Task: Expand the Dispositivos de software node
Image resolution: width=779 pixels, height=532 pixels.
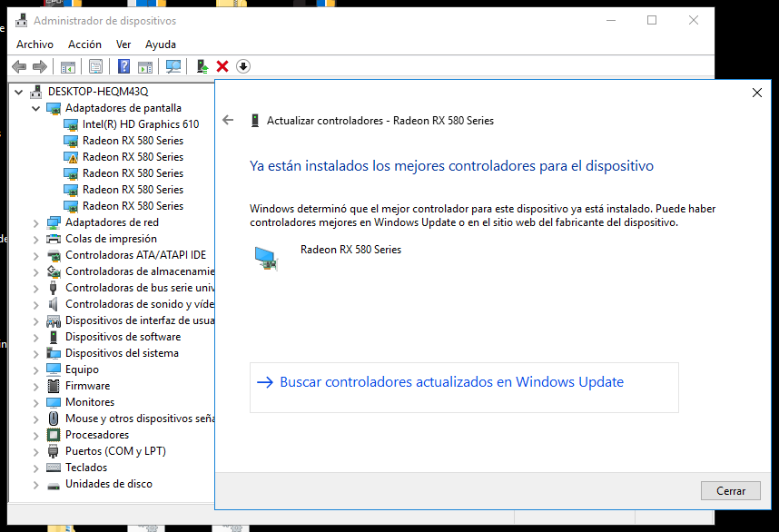Action: [x=35, y=338]
